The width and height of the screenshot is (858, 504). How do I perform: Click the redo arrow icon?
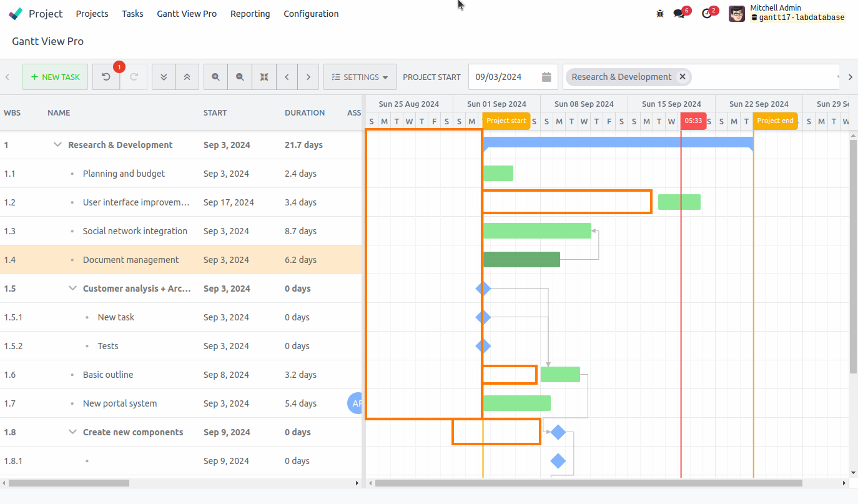[132, 76]
